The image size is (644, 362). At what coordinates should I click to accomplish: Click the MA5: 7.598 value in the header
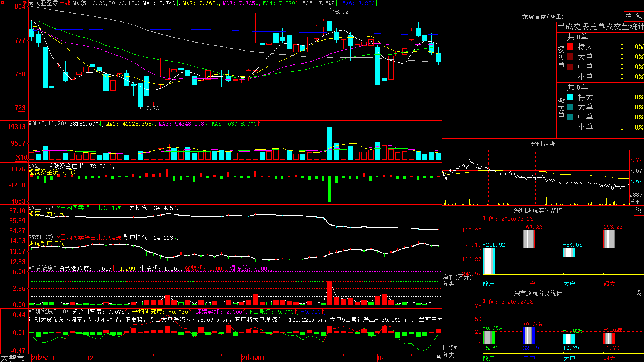tap(320, 3)
